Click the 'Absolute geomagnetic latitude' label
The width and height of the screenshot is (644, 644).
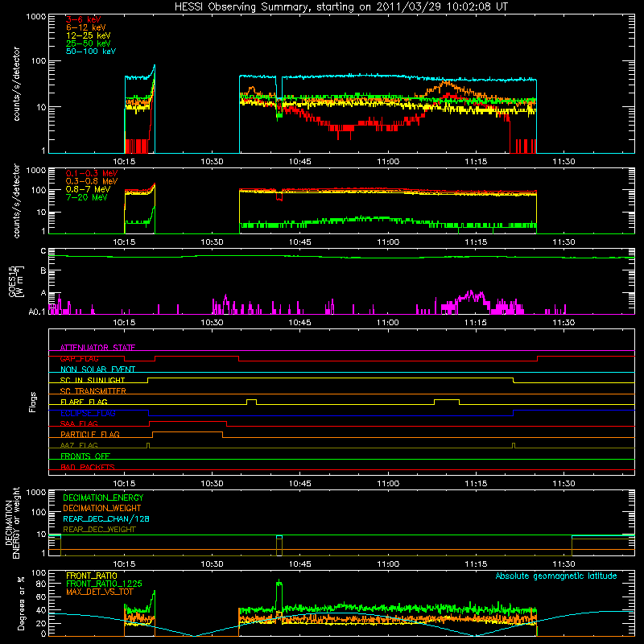pos(556,576)
